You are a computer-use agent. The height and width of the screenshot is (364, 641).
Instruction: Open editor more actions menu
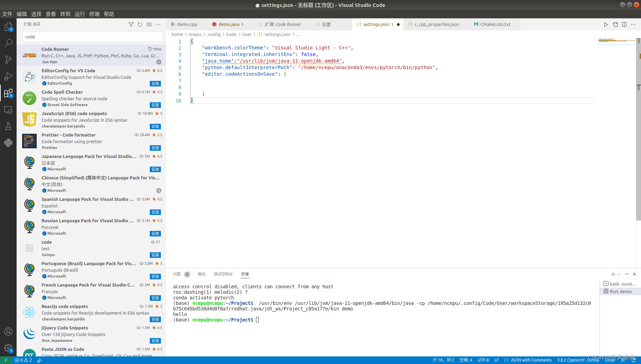point(633,25)
